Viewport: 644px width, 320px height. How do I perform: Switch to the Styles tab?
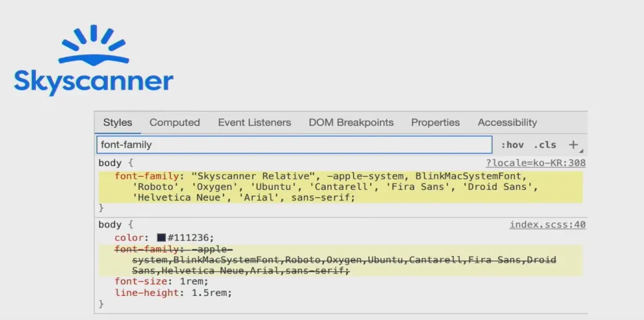pos(117,123)
